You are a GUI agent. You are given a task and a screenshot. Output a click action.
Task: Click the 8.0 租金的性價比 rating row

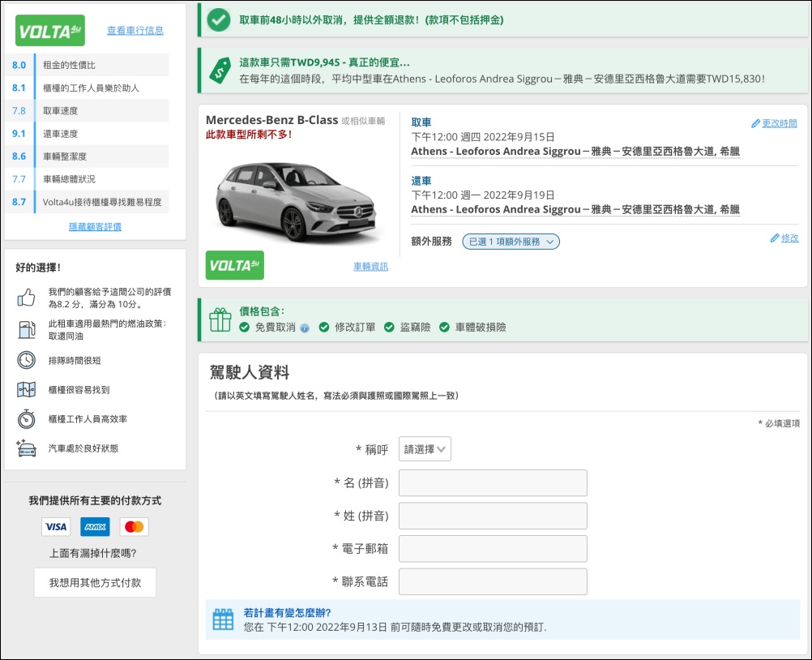click(87, 65)
